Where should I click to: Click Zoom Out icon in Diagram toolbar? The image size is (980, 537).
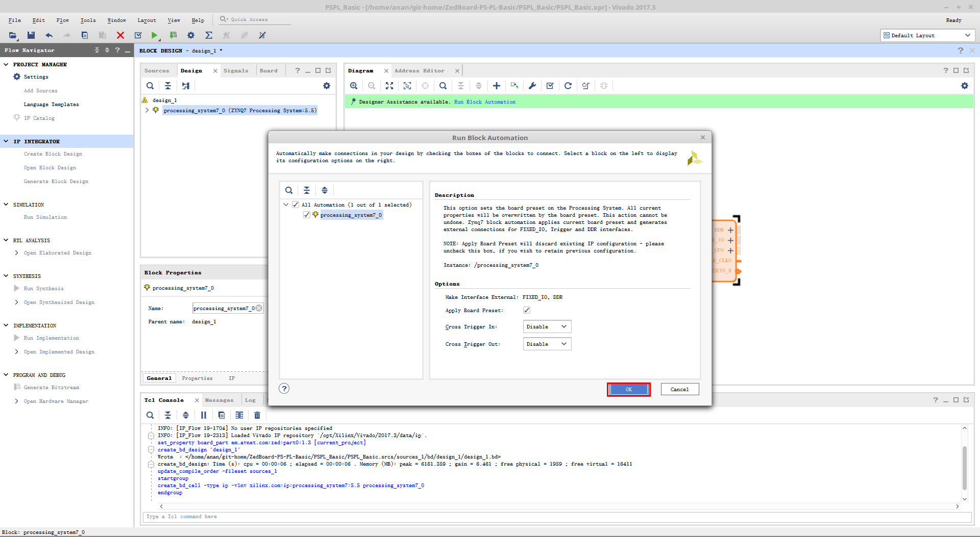[x=372, y=86]
